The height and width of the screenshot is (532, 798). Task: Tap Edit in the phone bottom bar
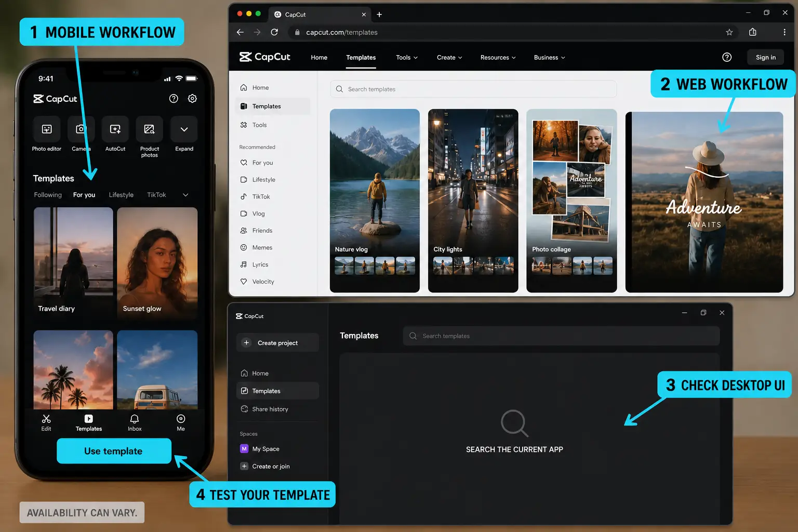(x=46, y=423)
